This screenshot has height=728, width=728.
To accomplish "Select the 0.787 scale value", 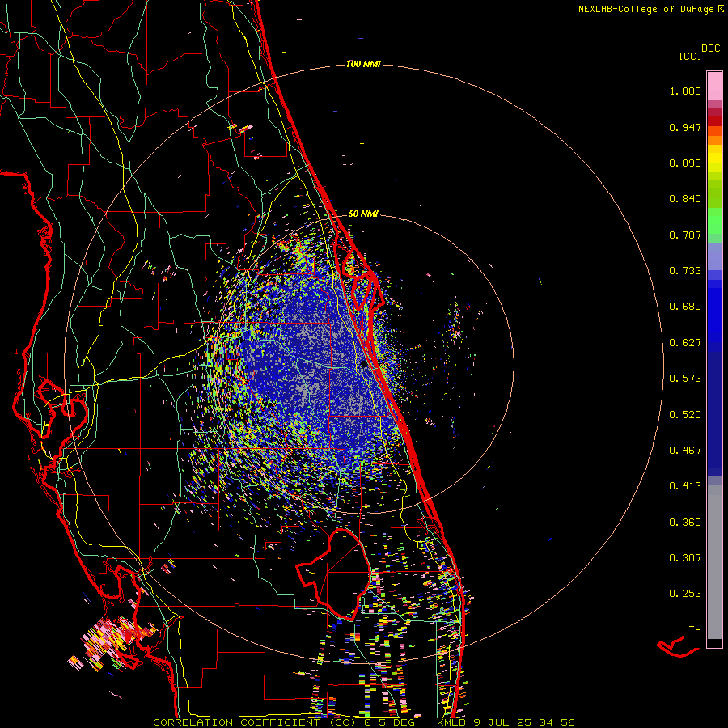I will click(685, 235).
